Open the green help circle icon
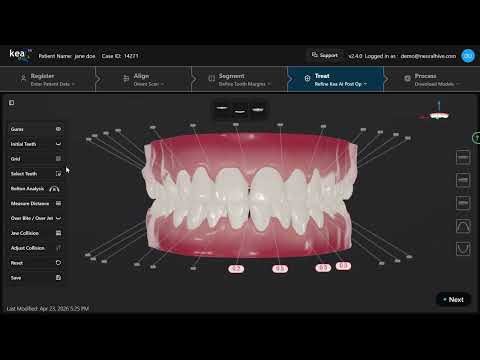 pyautogui.click(x=476, y=138)
